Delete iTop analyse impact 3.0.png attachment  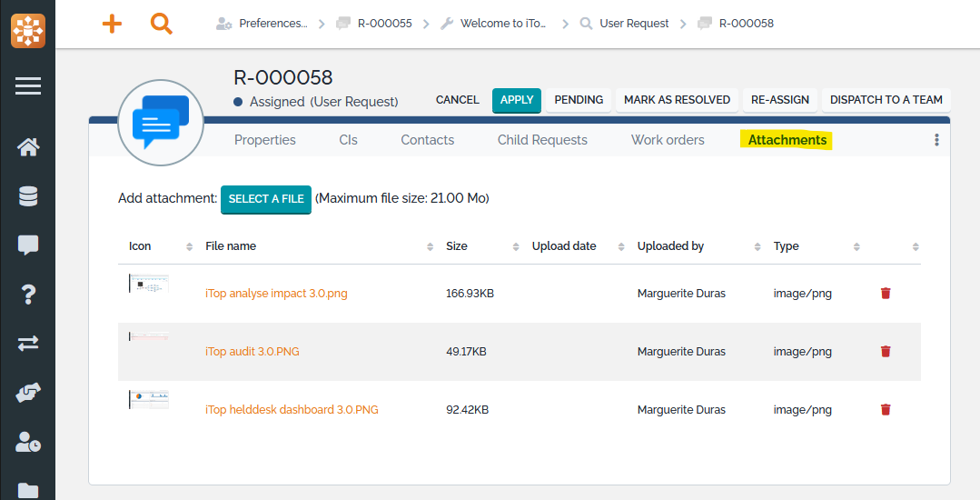tap(886, 294)
